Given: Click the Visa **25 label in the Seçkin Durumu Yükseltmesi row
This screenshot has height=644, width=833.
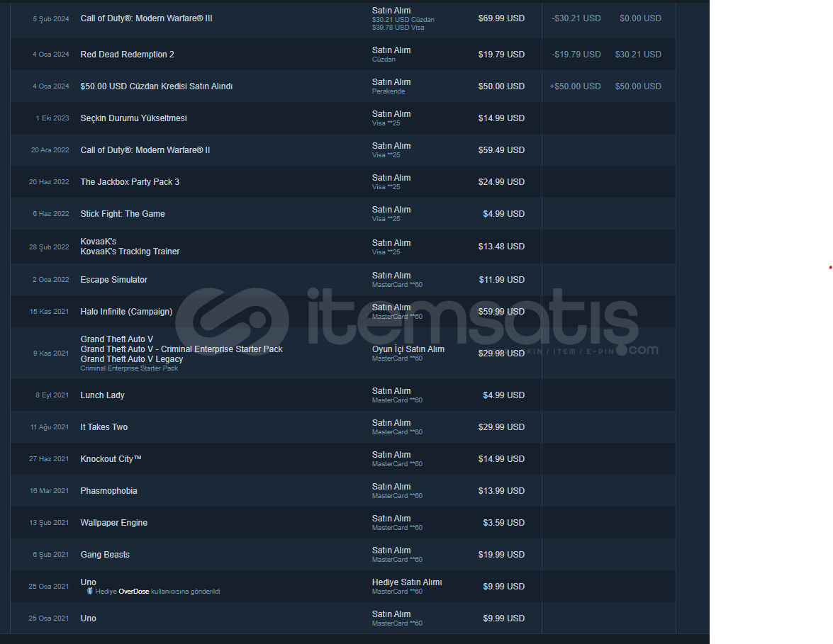Looking at the screenshot, I should (x=386, y=123).
